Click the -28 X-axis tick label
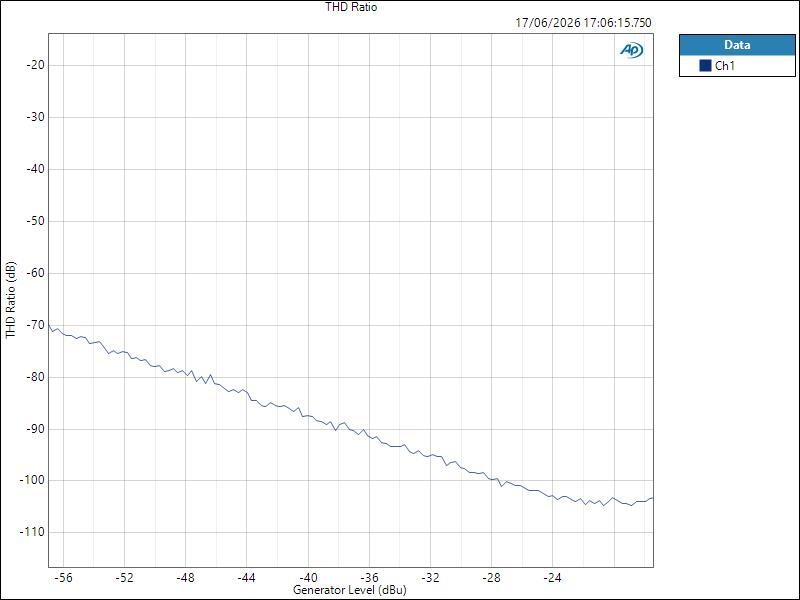 click(x=491, y=578)
